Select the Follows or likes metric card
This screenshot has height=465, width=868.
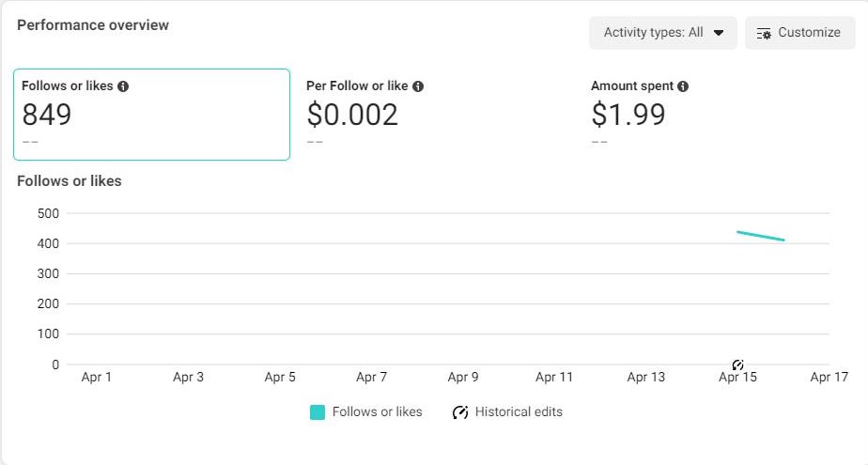click(x=151, y=114)
